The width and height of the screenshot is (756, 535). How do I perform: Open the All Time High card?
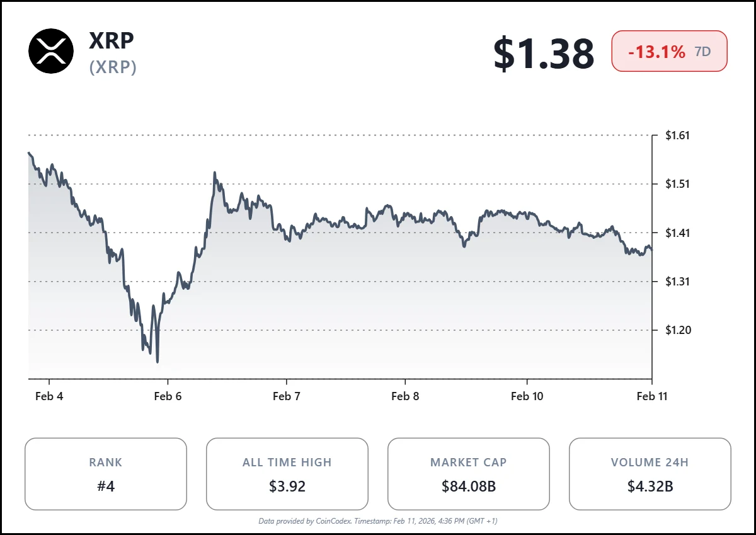(x=287, y=474)
